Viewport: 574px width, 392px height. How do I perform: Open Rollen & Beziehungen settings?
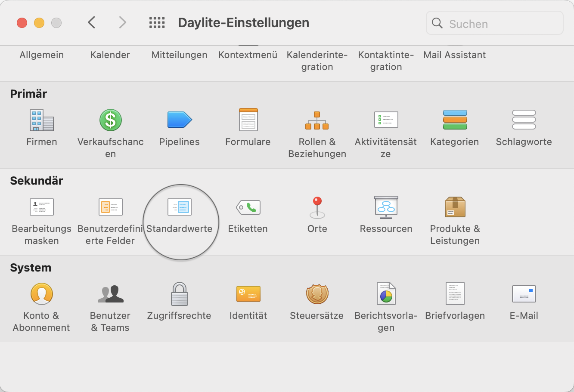(x=317, y=121)
